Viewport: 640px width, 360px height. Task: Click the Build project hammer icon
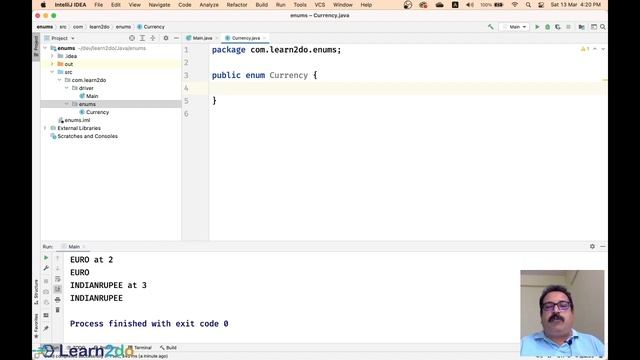[x=491, y=27]
